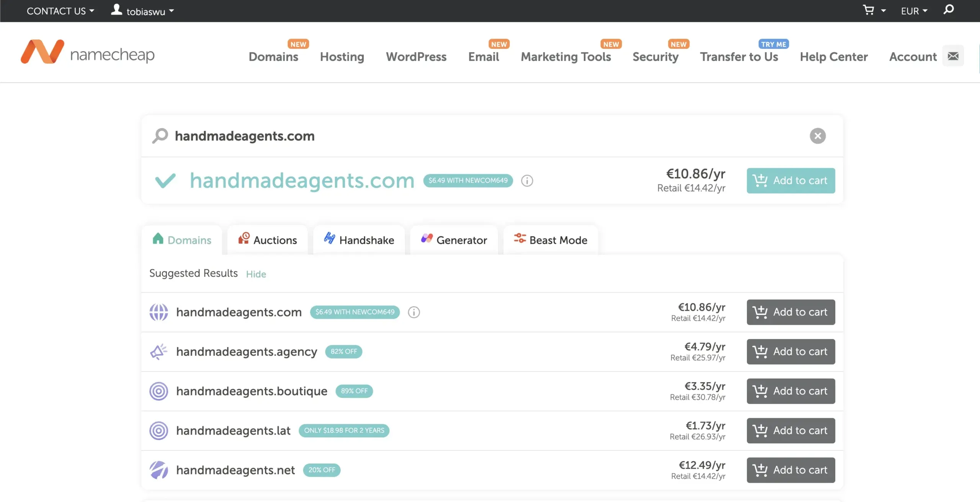
Task: Add main handmadeagents.com result to cart
Action: pos(791,181)
